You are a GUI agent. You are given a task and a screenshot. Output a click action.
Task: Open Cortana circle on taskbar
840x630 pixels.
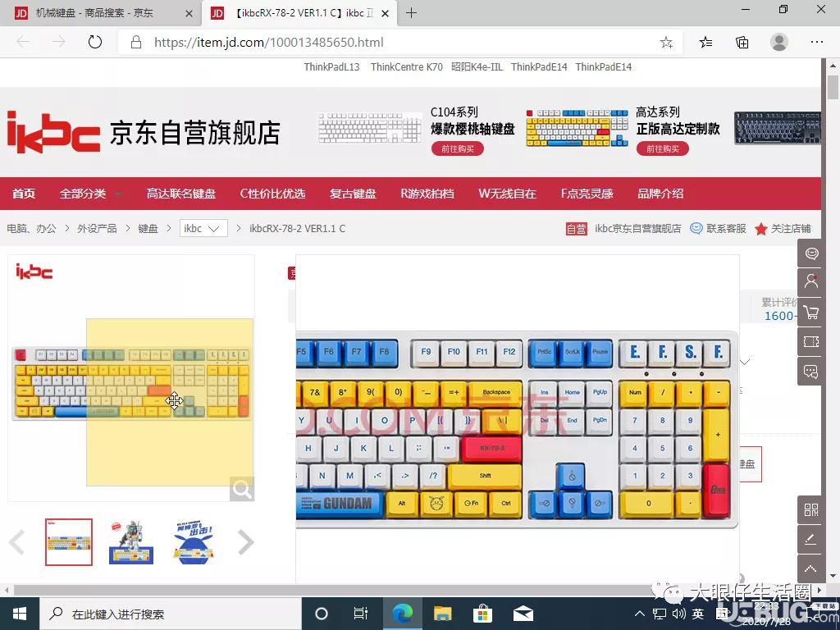coord(322,614)
